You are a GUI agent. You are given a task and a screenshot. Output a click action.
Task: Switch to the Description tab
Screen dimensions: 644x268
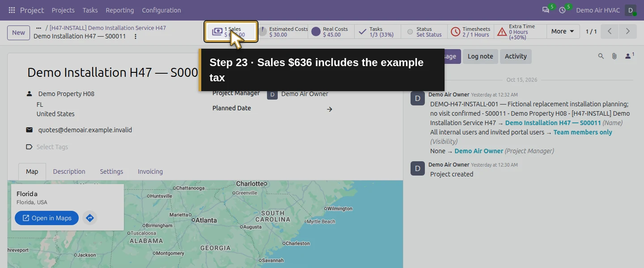click(x=69, y=172)
